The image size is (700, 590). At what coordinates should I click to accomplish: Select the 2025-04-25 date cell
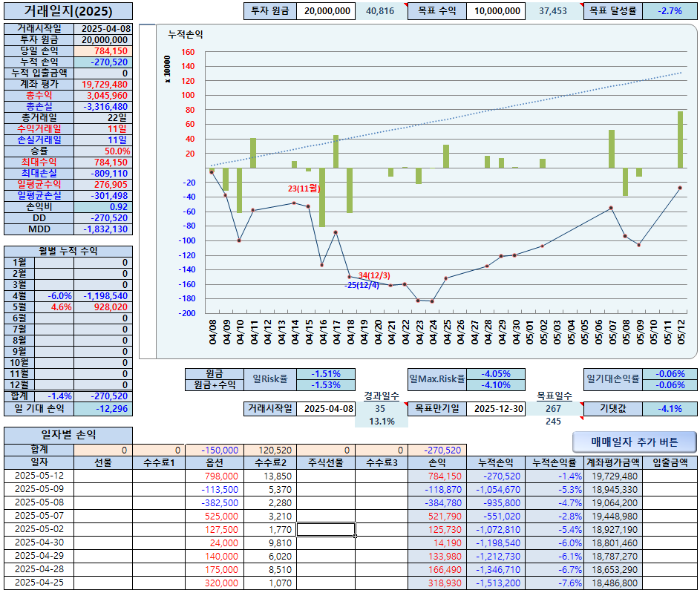(39, 583)
